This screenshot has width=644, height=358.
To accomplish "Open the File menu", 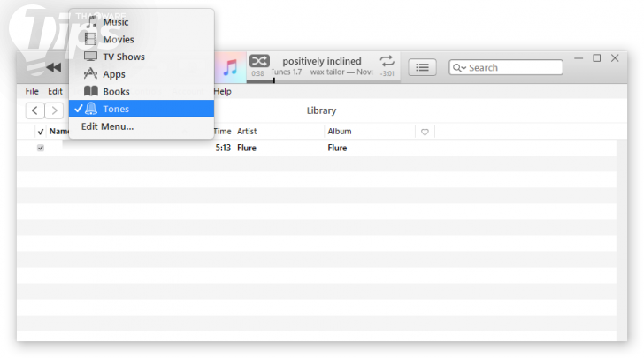I will pyautogui.click(x=32, y=91).
